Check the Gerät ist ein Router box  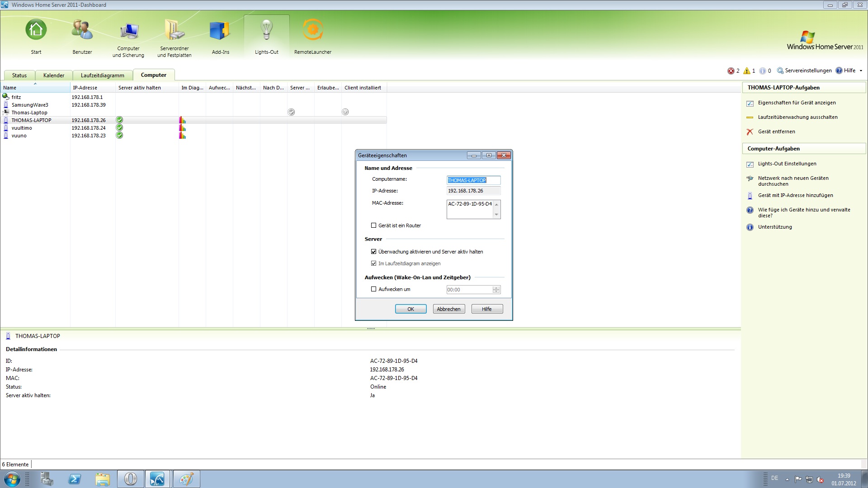pyautogui.click(x=373, y=225)
